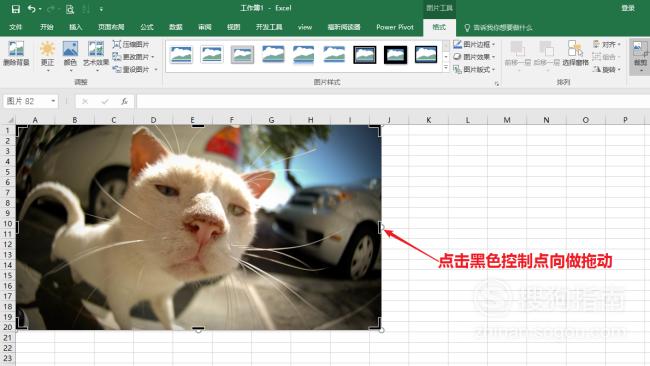Switch to the 公式 Formulas tab
This screenshot has height=366, width=650.
[x=147, y=27]
